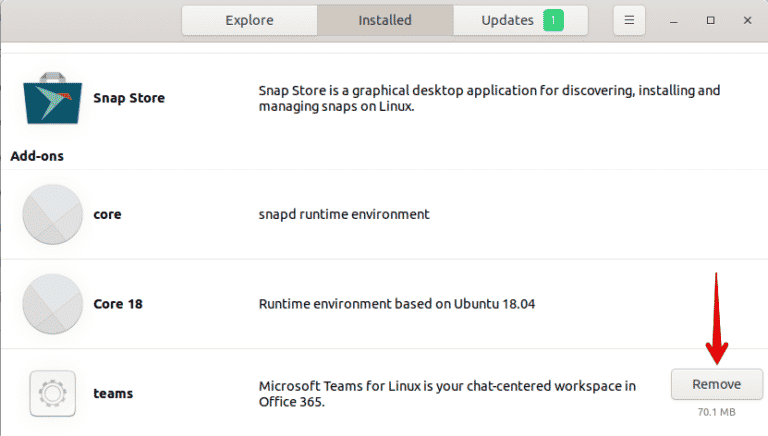The height and width of the screenshot is (436, 768).
Task: Click the 'core' name label
Action: click(x=107, y=215)
